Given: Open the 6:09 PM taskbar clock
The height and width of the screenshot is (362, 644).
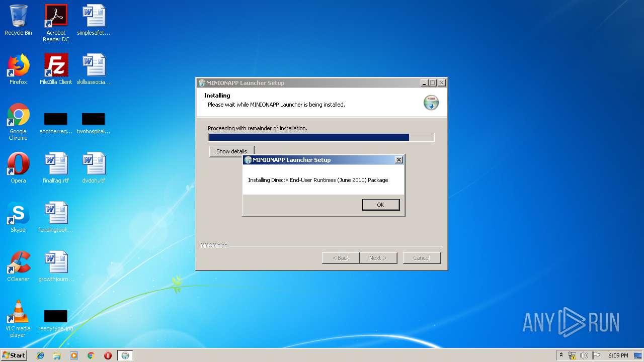Looking at the screenshot, I should click(x=618, y=355).
